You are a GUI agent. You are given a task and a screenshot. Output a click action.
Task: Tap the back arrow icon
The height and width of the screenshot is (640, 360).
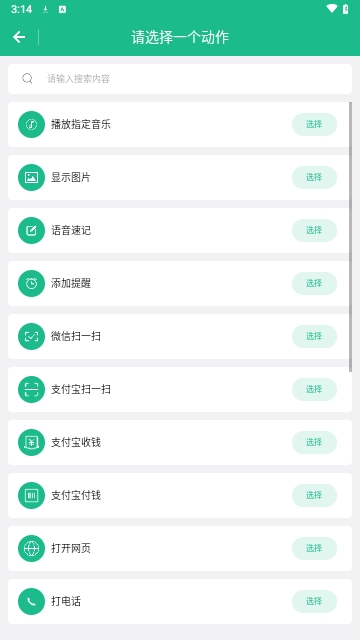[x=19, y=37]
